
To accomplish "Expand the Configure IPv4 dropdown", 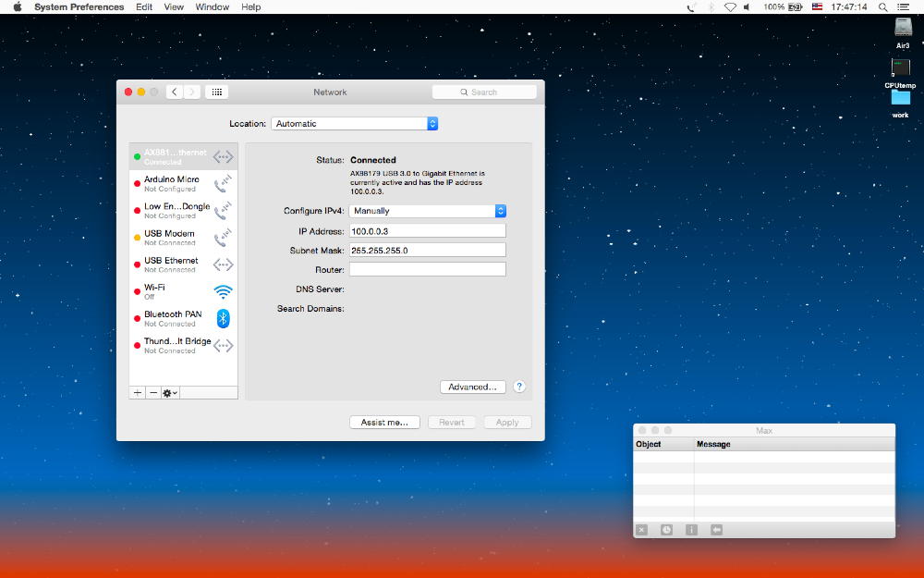I will click(428, 211).
